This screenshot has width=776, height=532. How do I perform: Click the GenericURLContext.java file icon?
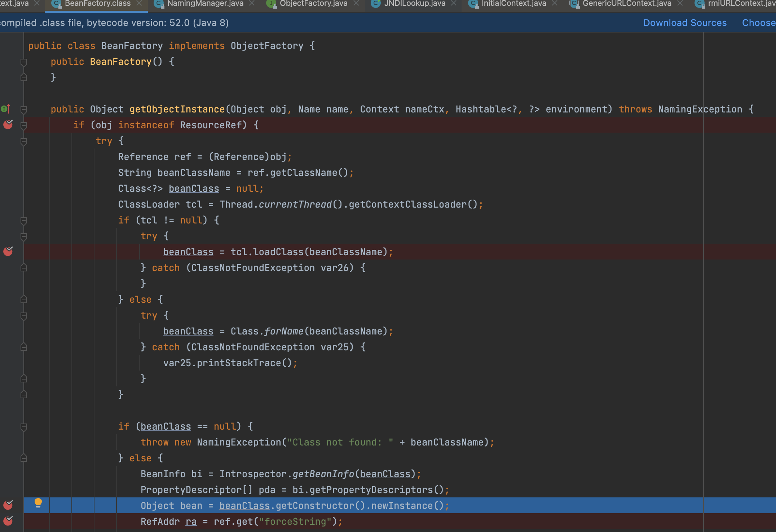coord(574,4)
